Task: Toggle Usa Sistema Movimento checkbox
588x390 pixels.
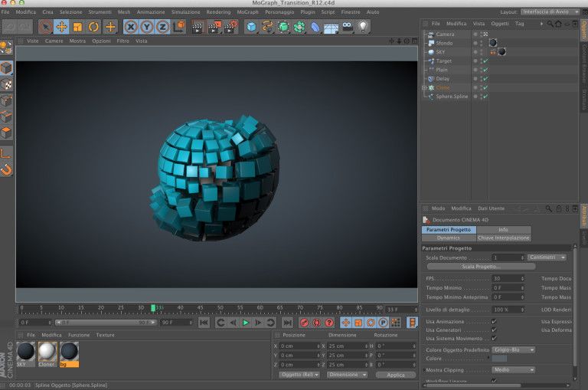Action: point(494,338)
